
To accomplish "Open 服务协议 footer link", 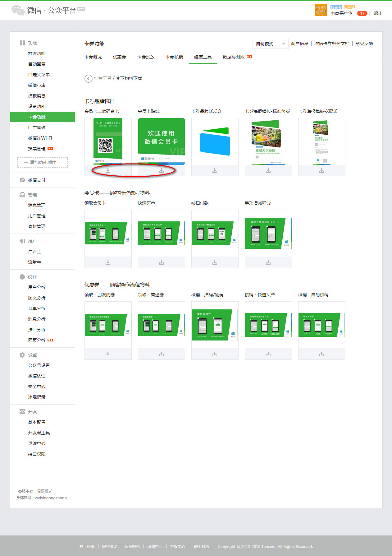I will [x=109, y=547].
